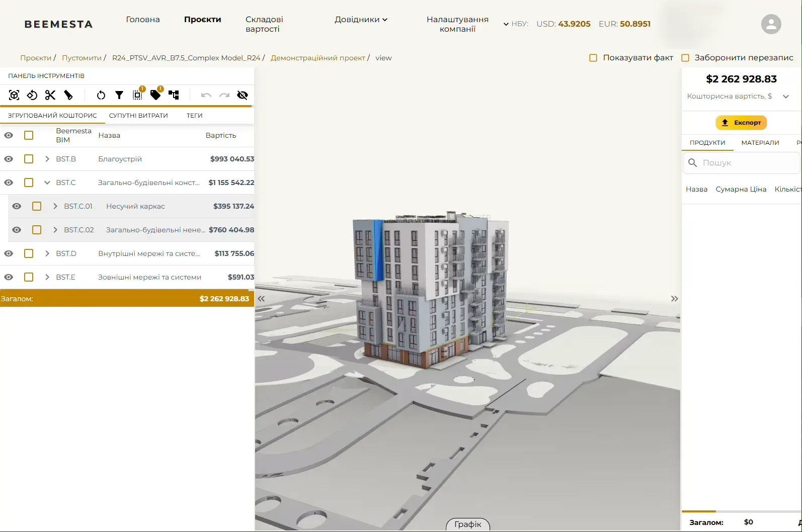802x532 pixels.
Task: Check the BST.C.01 row checkbox
Action: 37,206
